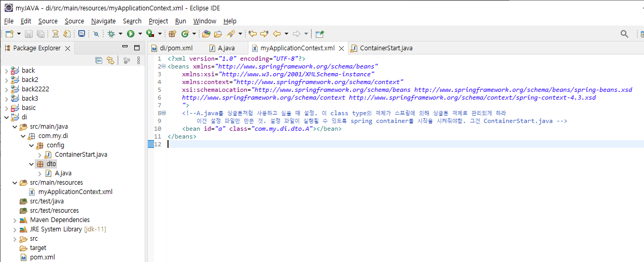Collapse the beans element fold marker on line 2
644x262 pixels.
click(x=163, y=66)
